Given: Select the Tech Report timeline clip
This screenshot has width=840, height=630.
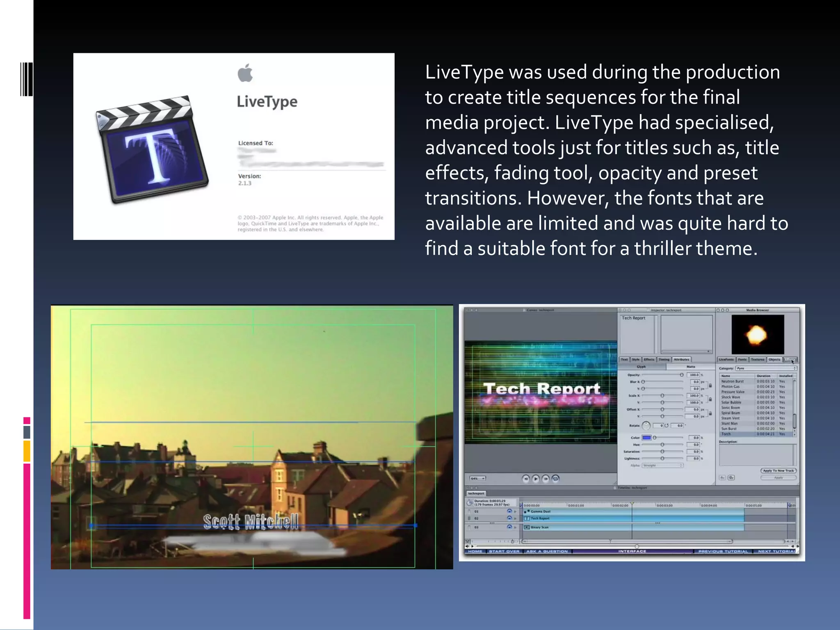Looking at the screenshot, I should point(634,518).
